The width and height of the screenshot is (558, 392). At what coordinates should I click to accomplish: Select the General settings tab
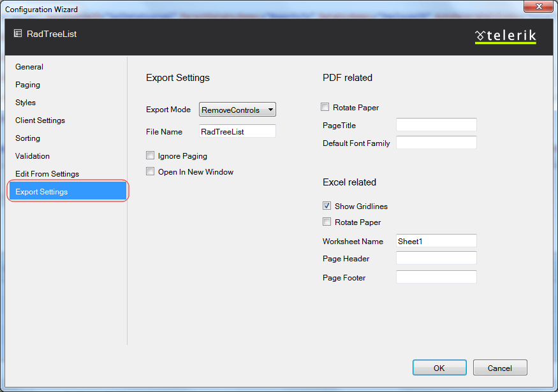(29, 67)
